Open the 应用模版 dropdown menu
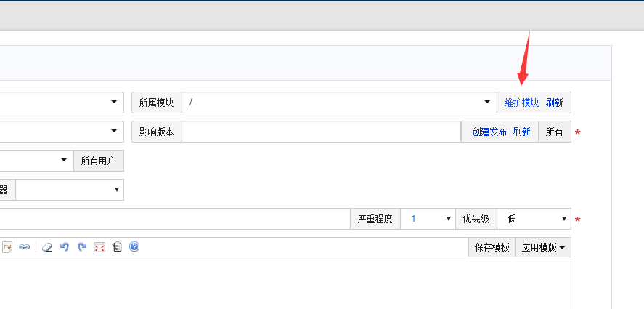Viewport: 644px width, 309px height. coord(543,247)
